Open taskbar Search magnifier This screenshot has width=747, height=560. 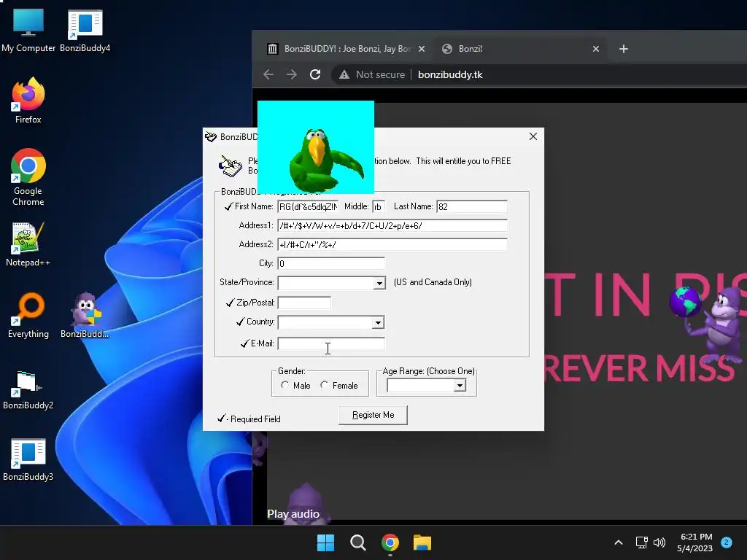pos(357,542)
